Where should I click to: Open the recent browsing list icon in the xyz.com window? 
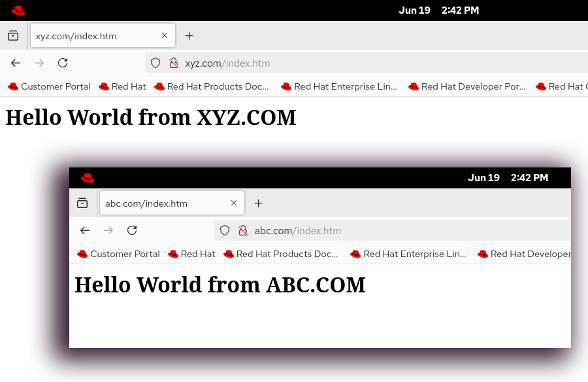pyautogui.click(x=13, y=36)
